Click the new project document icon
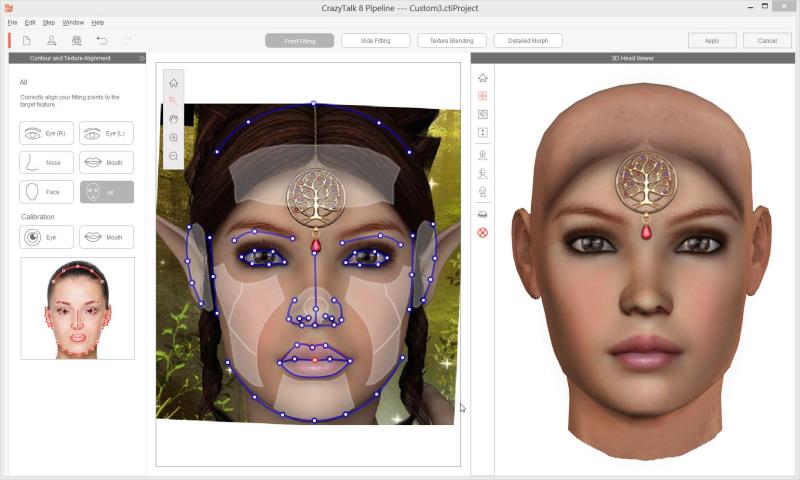This screenshot has width=800, height=480. [26, 41]
